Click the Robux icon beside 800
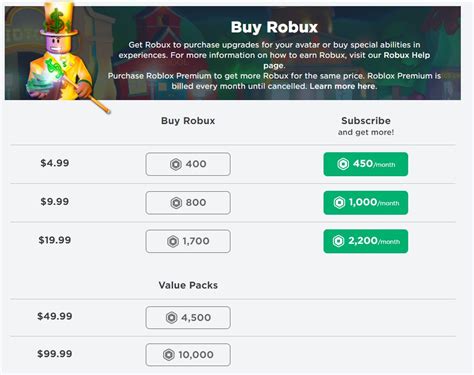The image size is (474, 375). point(176,203)
